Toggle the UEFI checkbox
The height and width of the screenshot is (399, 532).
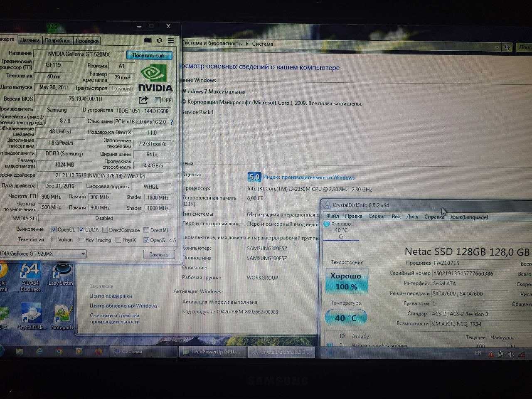pyautogui.click(x=158, y=100)
